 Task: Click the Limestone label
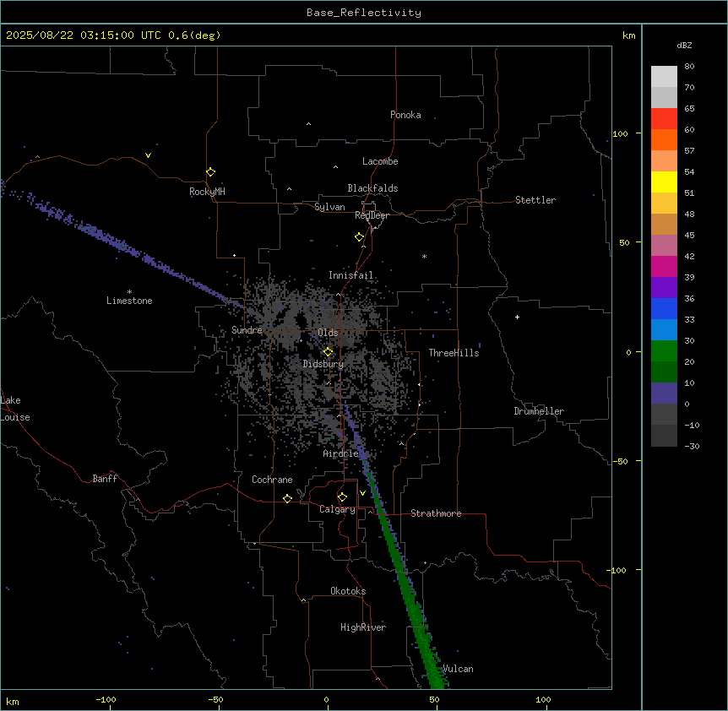(129, 301)
